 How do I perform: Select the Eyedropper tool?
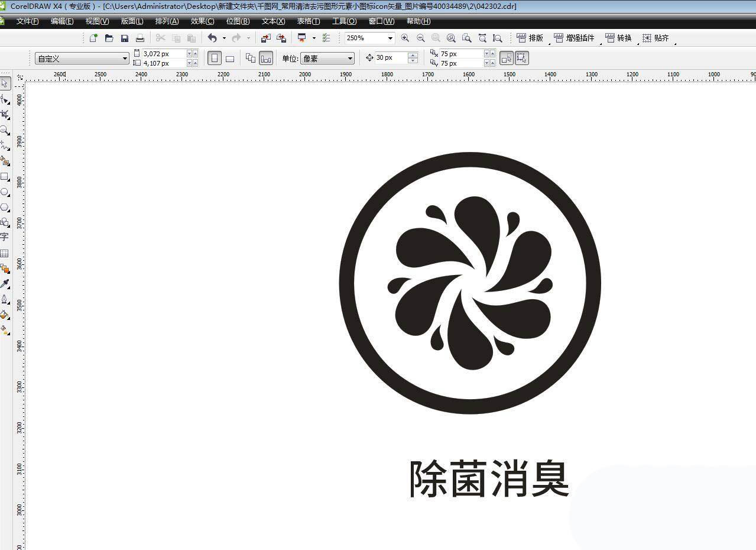(5, 284)
